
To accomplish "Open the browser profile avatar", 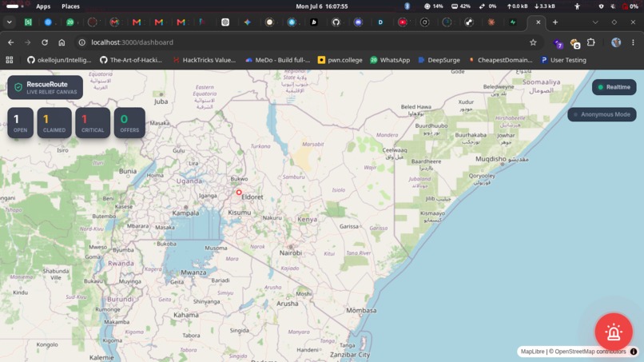I will (616, 42).
